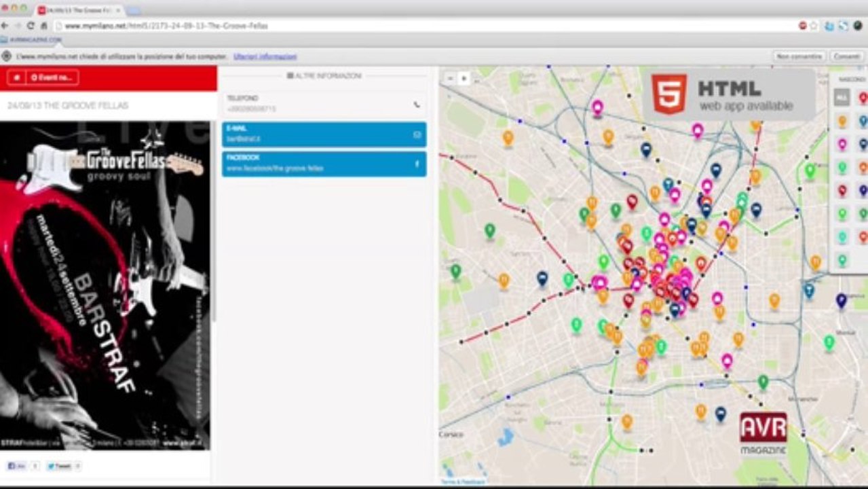Viewport: 868px width, 489px height.
Task: Click the Facebook f icon in row
Action: (417, 164)
